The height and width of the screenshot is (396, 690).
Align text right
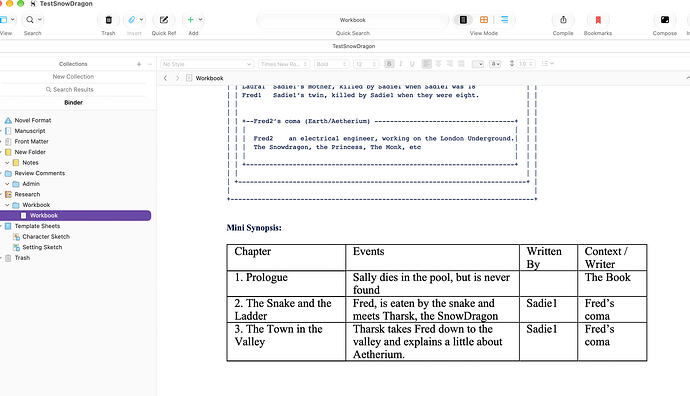click(450, 64)
